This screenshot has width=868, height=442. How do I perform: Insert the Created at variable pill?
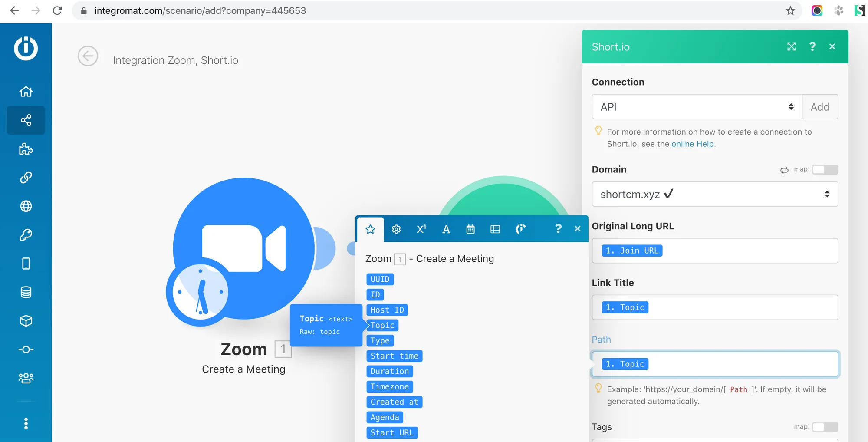tap(395, 402)
